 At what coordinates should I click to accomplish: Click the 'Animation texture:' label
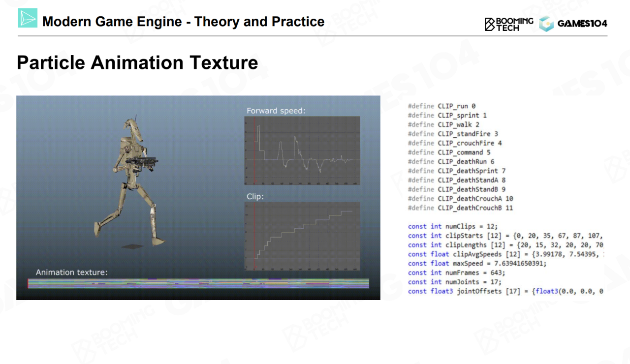[71, 272]
